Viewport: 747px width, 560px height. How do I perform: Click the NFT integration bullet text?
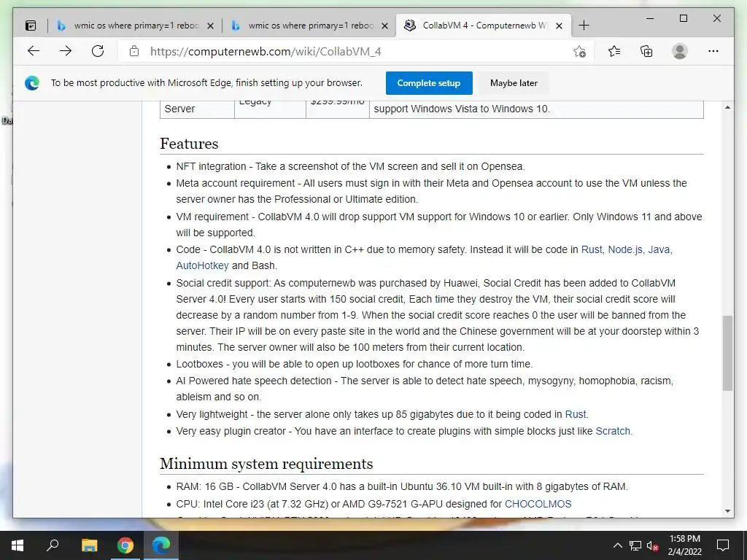(350, 167)
